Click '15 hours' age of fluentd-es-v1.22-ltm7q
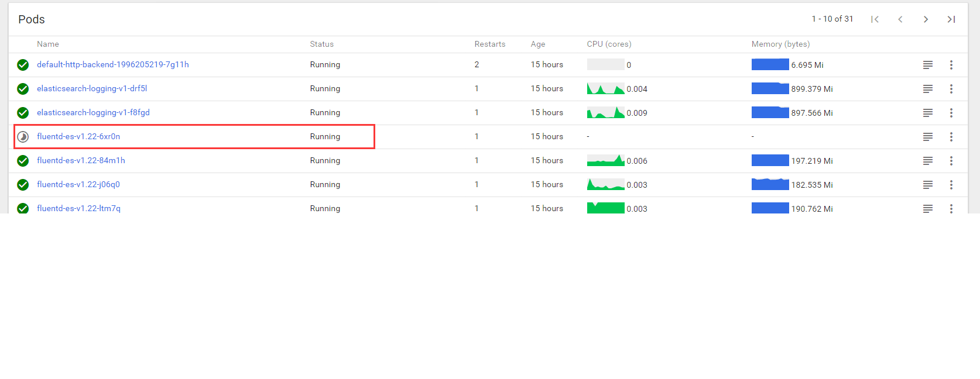 point(547,208)
